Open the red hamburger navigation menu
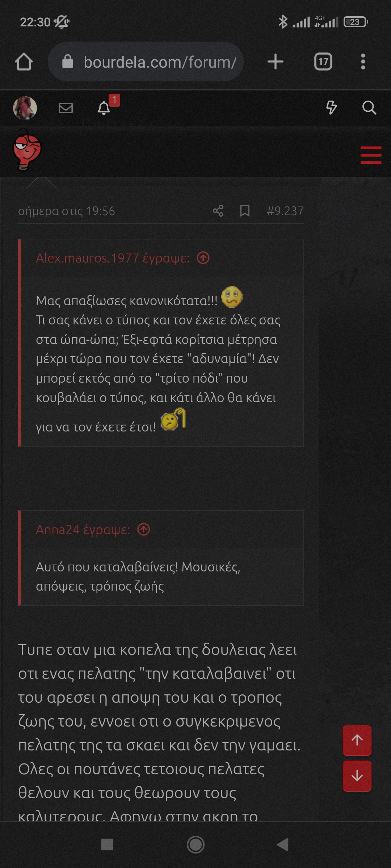The height and width of the screenshot is (868, 391). (371, 155)
